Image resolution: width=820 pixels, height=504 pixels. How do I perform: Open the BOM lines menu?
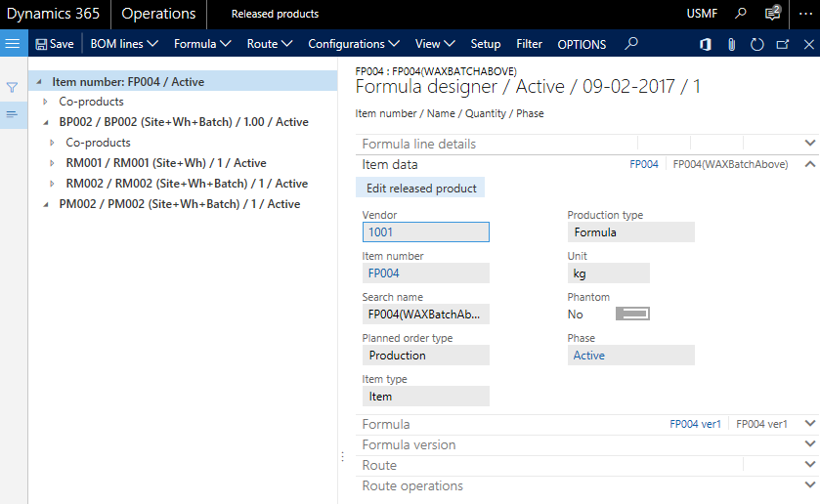point(124,44)
